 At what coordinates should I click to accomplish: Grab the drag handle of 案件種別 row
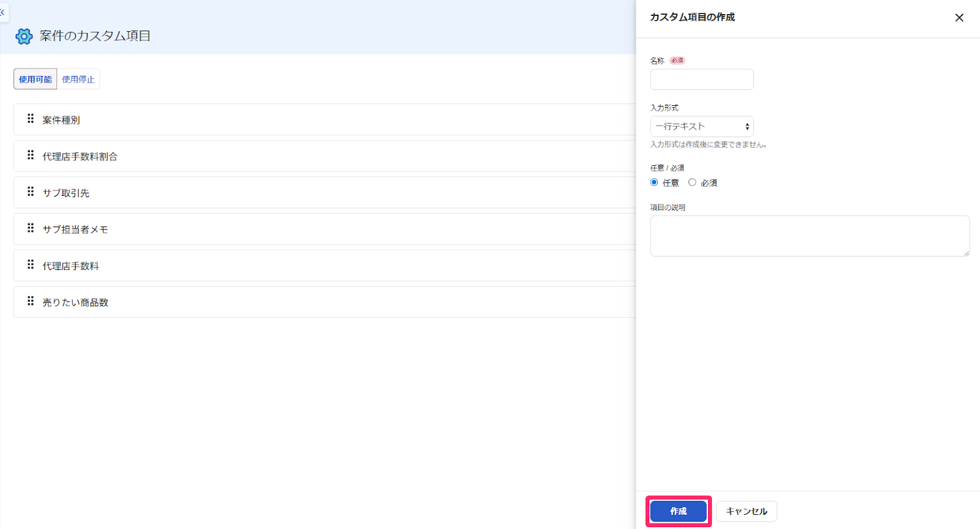(31, 119)
